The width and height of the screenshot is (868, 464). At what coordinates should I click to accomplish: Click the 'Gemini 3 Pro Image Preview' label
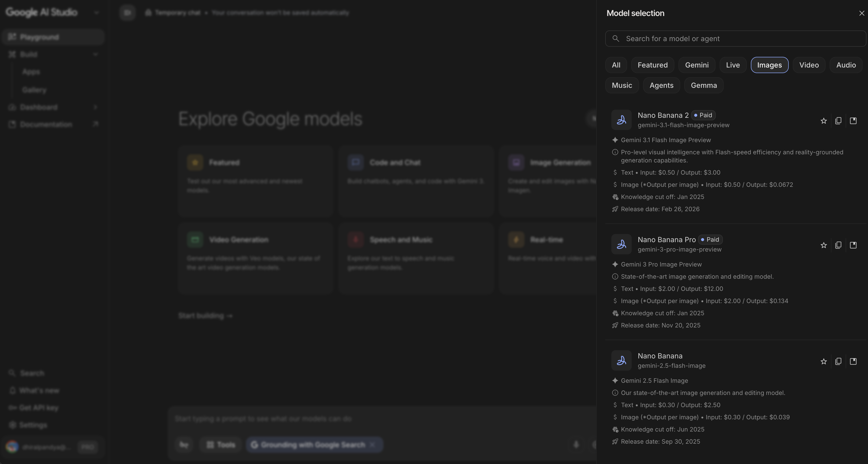[661, 264]
